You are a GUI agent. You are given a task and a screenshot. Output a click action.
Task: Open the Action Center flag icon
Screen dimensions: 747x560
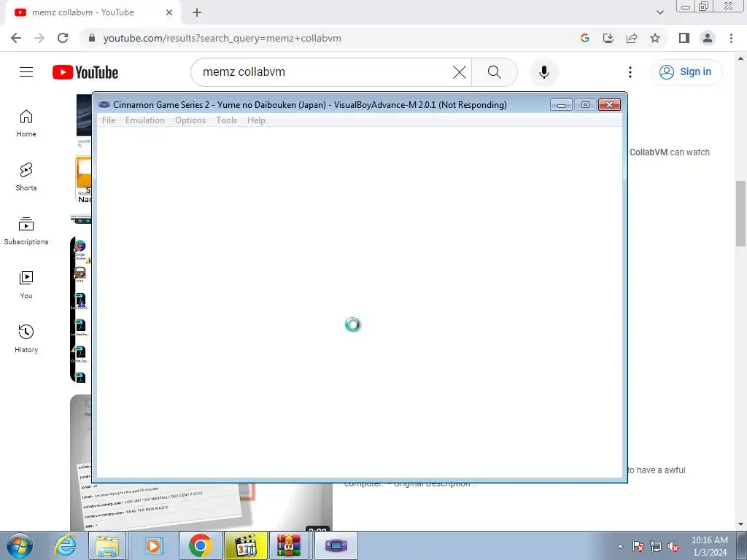pyautogui.click(x=638, y=547)
